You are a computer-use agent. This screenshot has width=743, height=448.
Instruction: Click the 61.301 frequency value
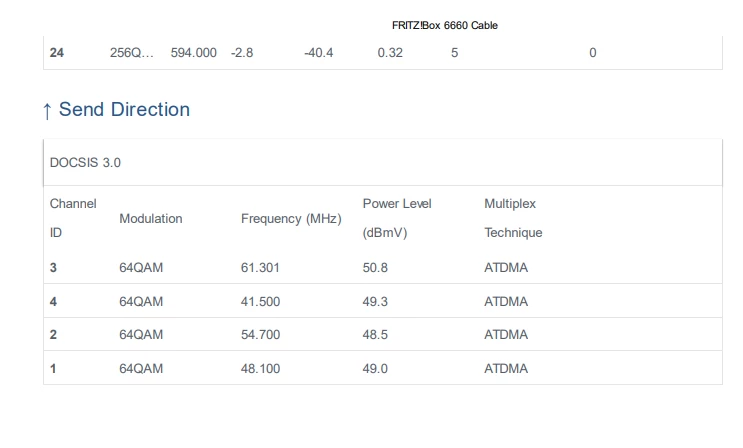(x=261, y=268)
